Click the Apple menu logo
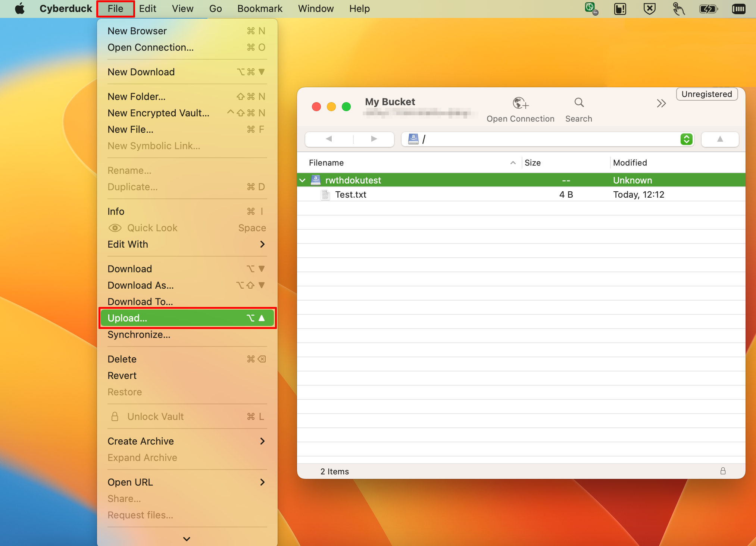Viewport: 756px width, 546px height. (x=20, y=9)
